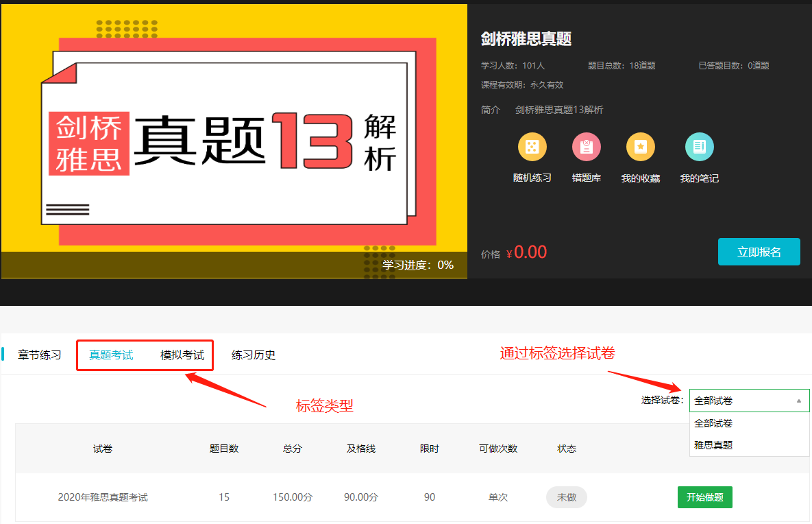Image resolution: width=812 pixels, height=524 pixels.
Task: Click the 题目数 column header
Action: pos(223,449)
